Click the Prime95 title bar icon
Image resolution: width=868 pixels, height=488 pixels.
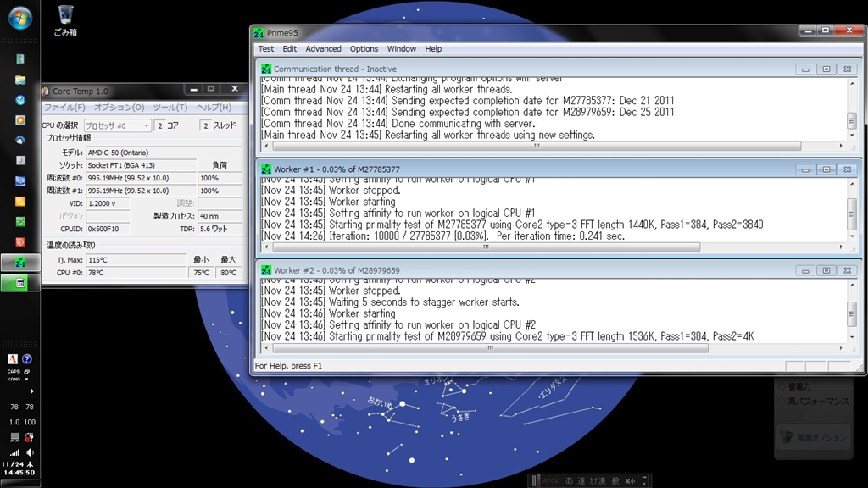pyautogui.click(x=259, y=33)
